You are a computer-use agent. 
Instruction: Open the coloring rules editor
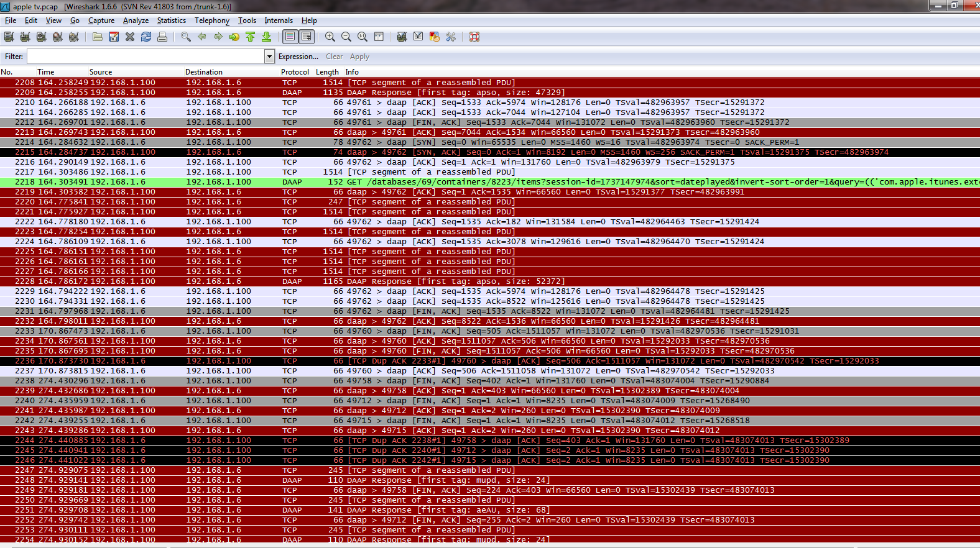pyautogui.click(x=435, y=37)
